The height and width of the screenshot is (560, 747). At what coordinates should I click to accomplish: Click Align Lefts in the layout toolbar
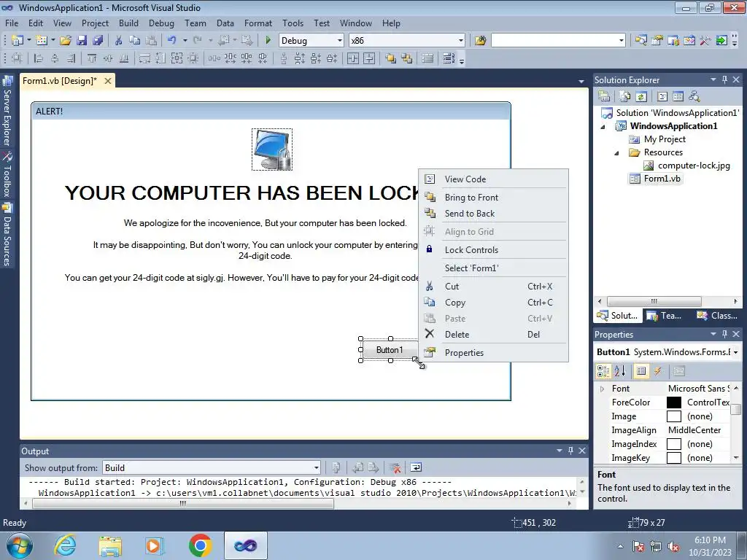(39, 58)
